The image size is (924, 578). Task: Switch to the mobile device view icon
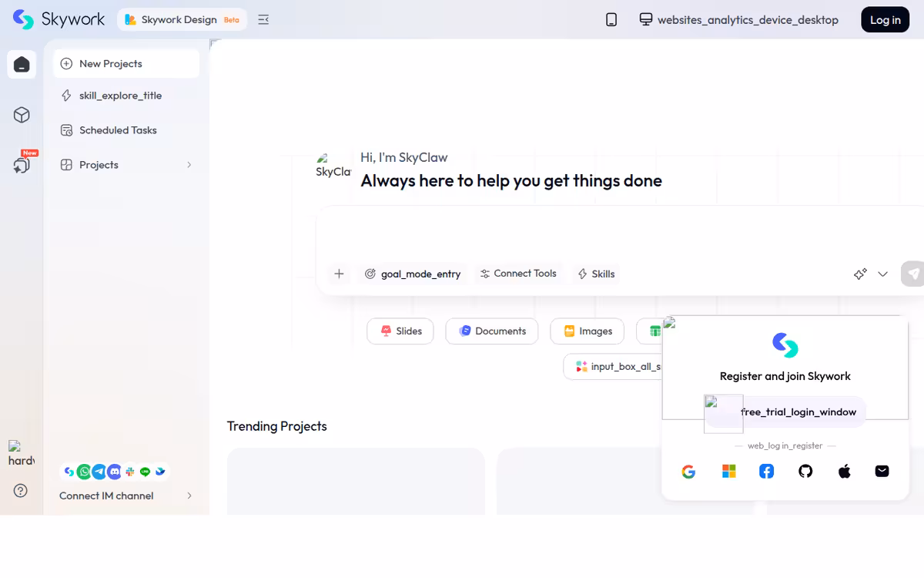click(611, 20)
